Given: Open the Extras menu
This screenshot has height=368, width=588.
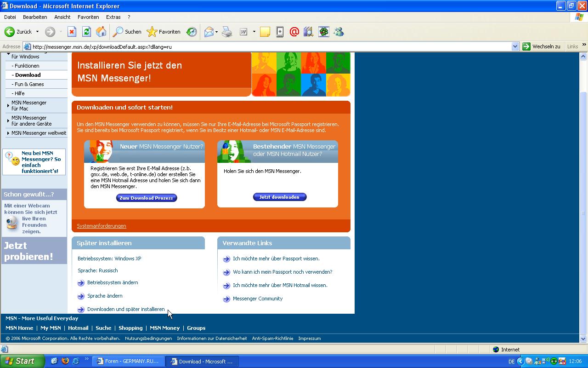Looking at the screenshot, I should point(113,17).
